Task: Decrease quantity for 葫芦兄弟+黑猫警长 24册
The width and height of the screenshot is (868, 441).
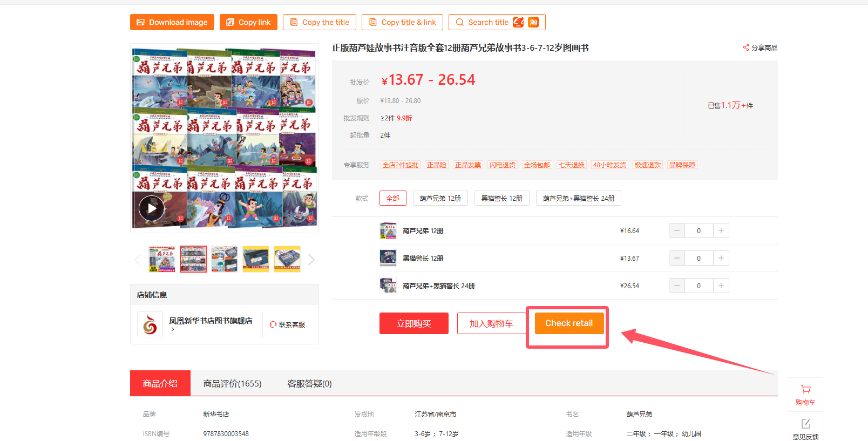Action: point(677,286)
